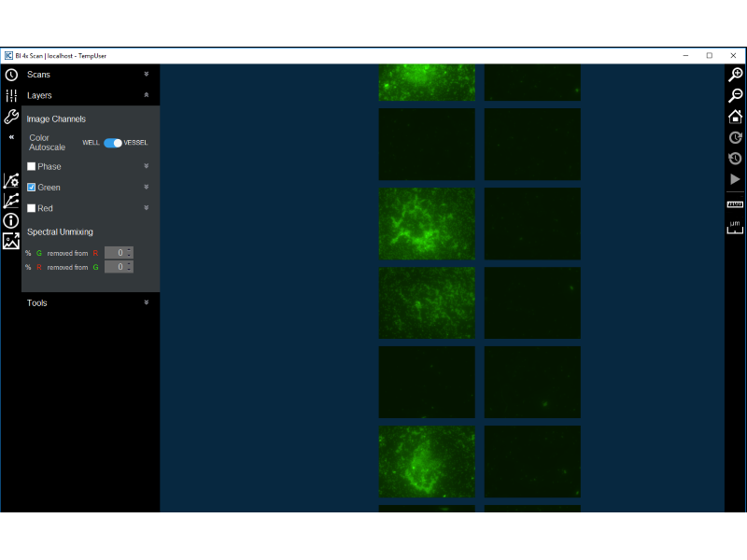Increment G removed from R stepper
The image size is (747, 560).
[x=130, y=250]
